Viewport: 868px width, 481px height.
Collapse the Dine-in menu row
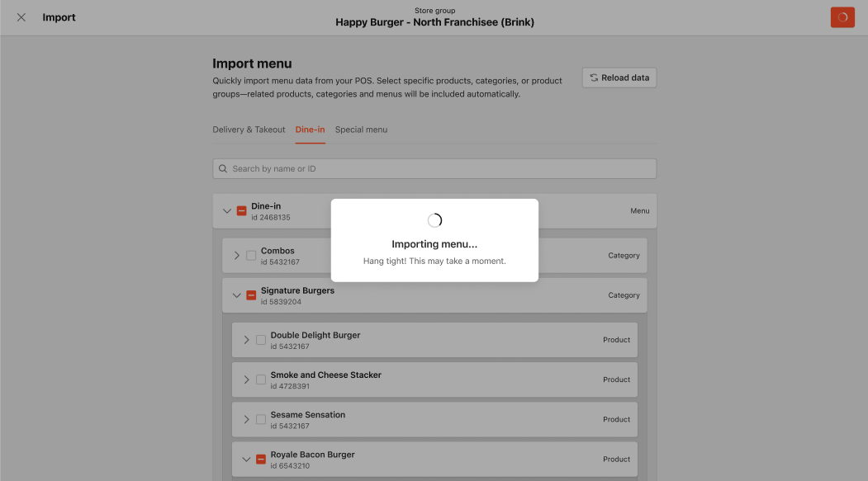click(226, 210)
